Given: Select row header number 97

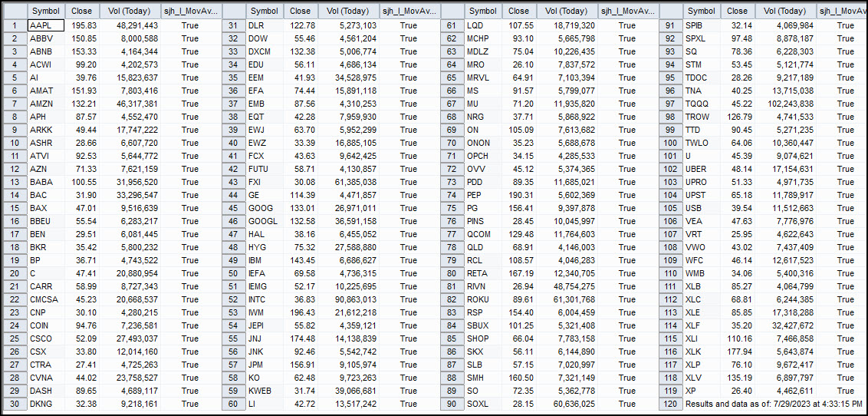Looking at the screenshot, I should [670, 104].
